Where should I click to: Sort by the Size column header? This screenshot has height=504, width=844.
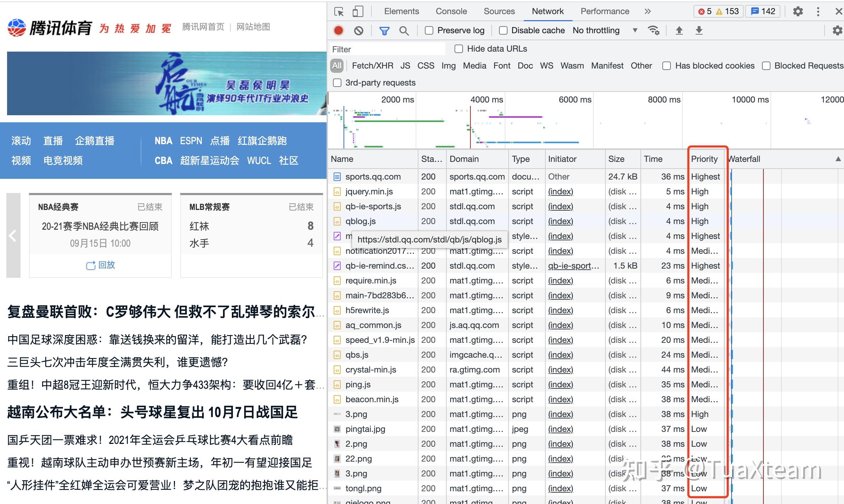coord(623,159)
